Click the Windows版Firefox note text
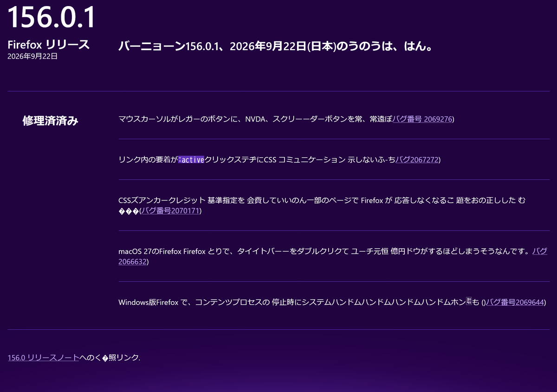Screen dimensions: 557x392 tap(302, 302)
